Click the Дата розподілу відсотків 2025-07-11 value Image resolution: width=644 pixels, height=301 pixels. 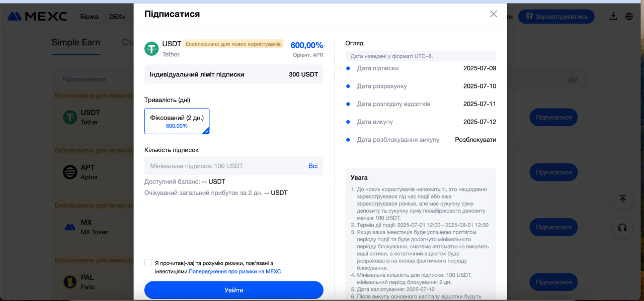tap(479, 104)
